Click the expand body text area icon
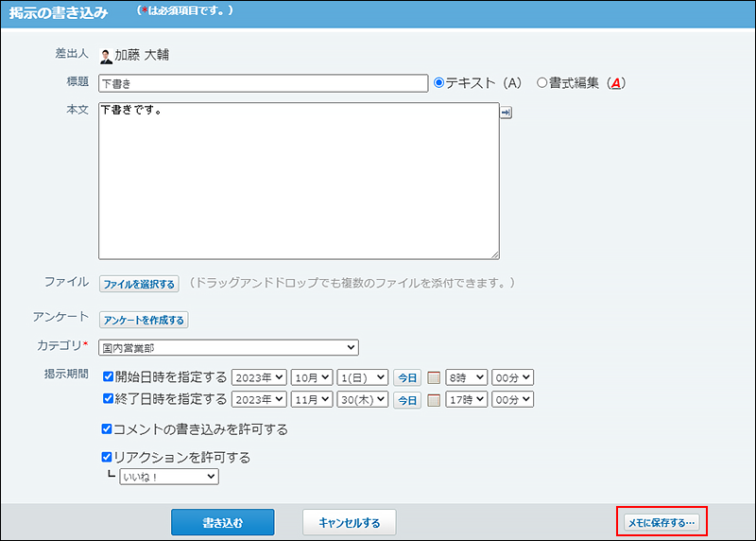 506,113
